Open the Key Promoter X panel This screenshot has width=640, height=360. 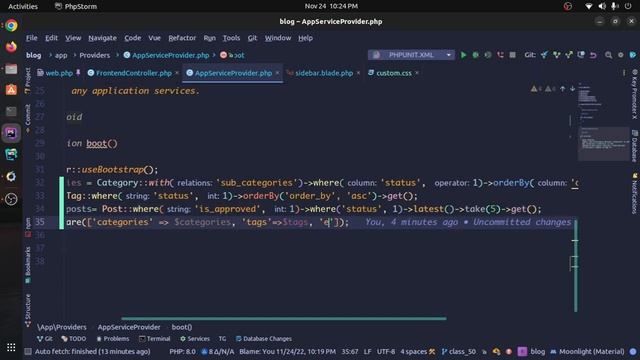coord(634,94)
